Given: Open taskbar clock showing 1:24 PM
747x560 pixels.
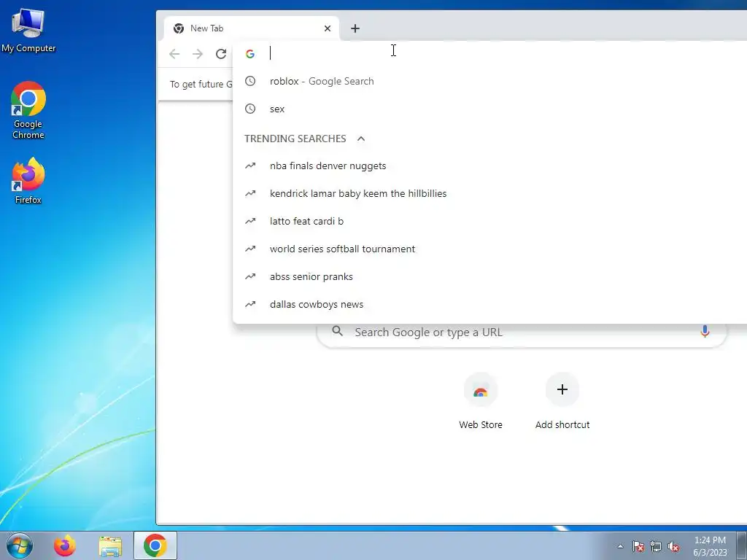Looking at the screenshot, I should pos(710,546).
